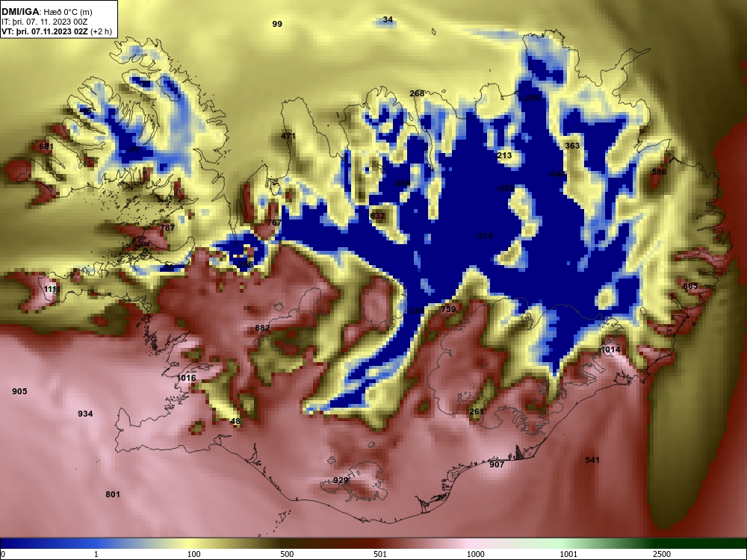Click the 'DMI/IGA: Hæð 0°C (m)' title line
The width and height of the screenshot is (747, 560).
pyautogui.click(x=46, y=12)
